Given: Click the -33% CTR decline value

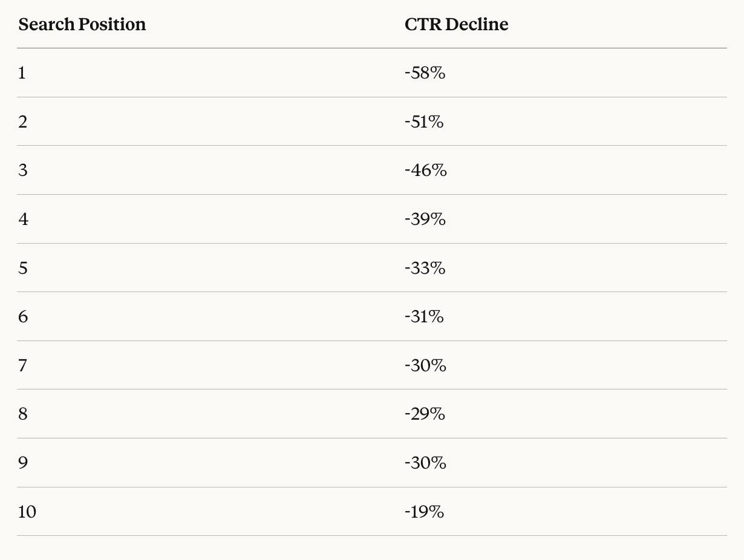Looking at the screenshot, I should tap(425, 268).
